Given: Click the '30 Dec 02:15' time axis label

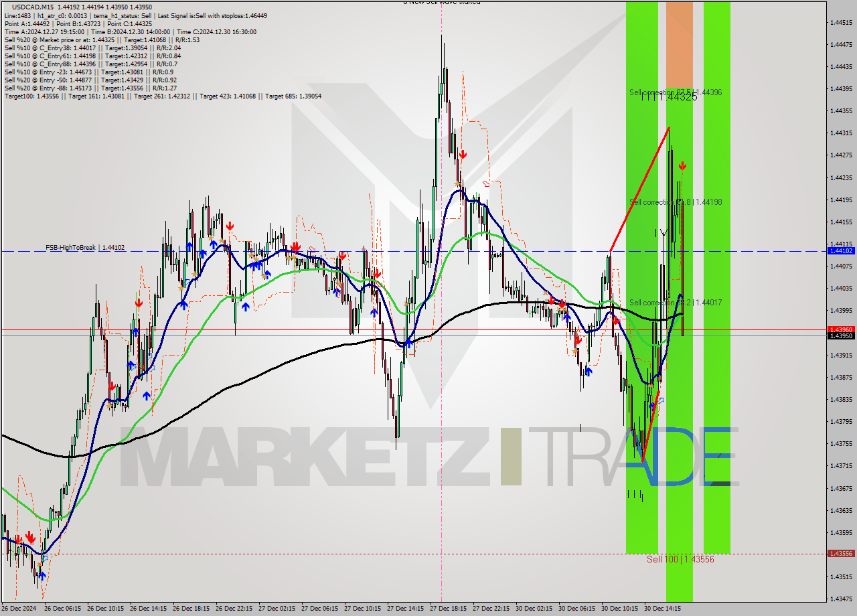Looking at the screenshot, I should click(x=534, y=609).
